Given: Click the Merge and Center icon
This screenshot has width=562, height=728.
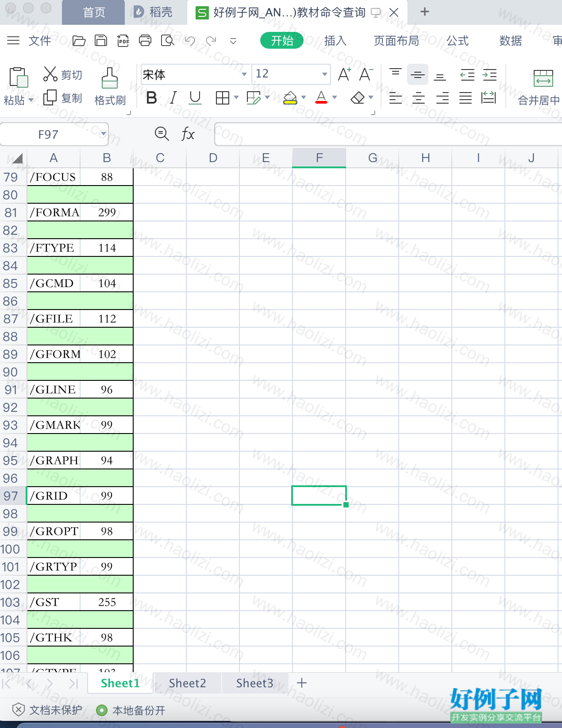Looking at the screenshot, I should 543,78.
